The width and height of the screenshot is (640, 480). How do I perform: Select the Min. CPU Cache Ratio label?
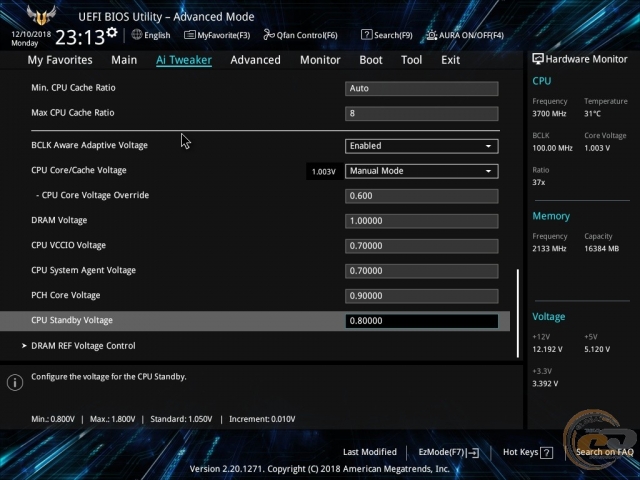click(x=73, y=88)
